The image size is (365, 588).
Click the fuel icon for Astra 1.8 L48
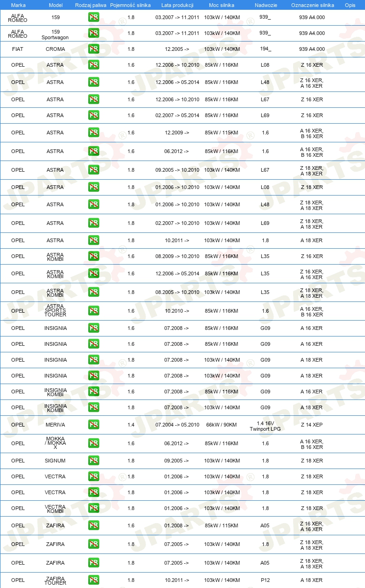coord(94,204)
